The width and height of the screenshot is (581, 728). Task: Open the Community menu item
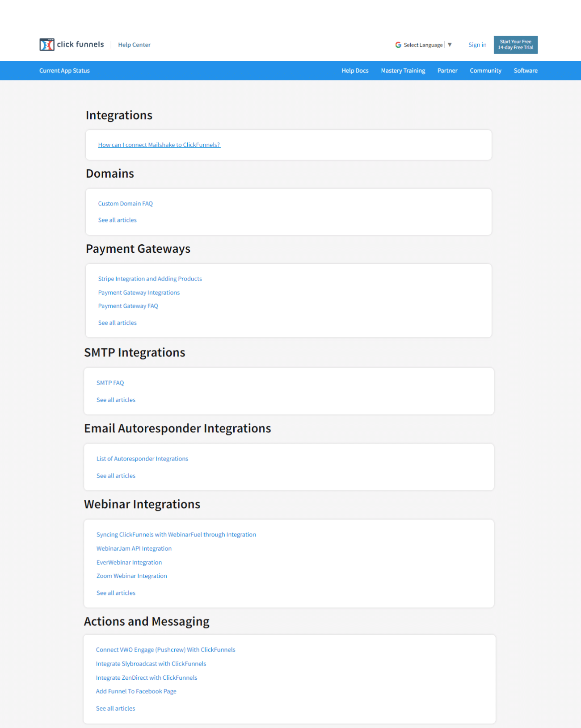pos(485,71)
